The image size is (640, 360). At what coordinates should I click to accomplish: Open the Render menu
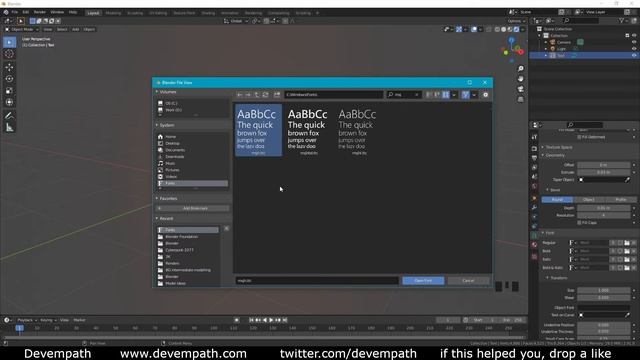tap(40, 13)
